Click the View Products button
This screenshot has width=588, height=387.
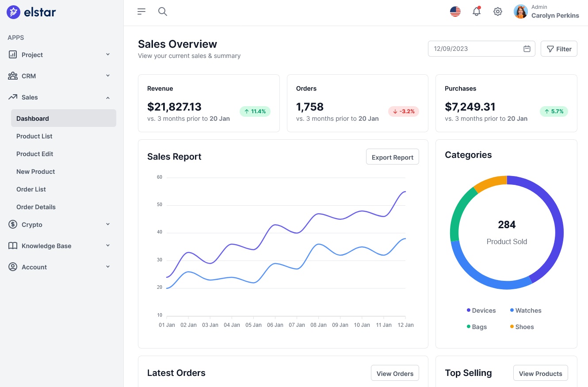(540, 373)
